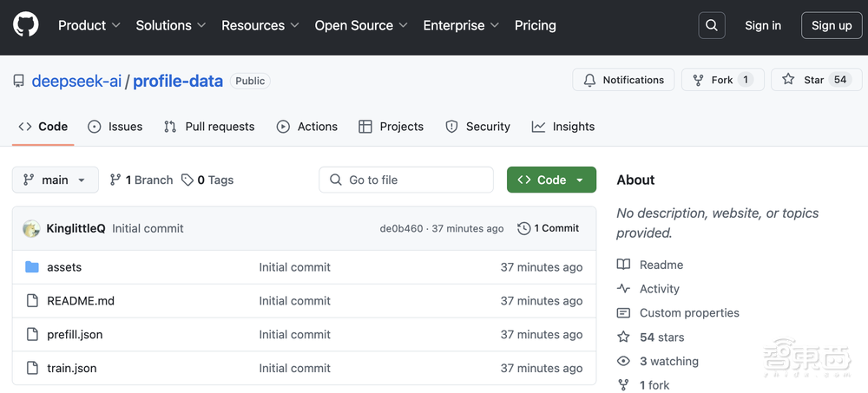View the 1 Commit history

(549, 228)
